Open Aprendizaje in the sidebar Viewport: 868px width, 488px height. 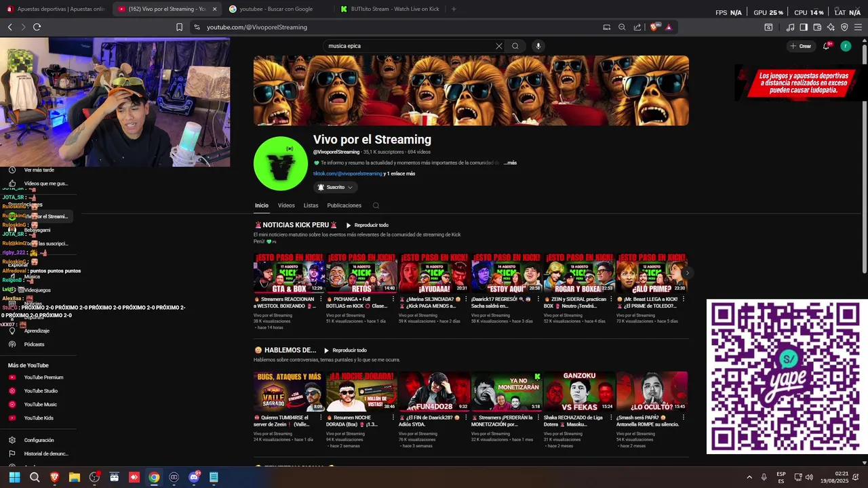tap(37, 331)
